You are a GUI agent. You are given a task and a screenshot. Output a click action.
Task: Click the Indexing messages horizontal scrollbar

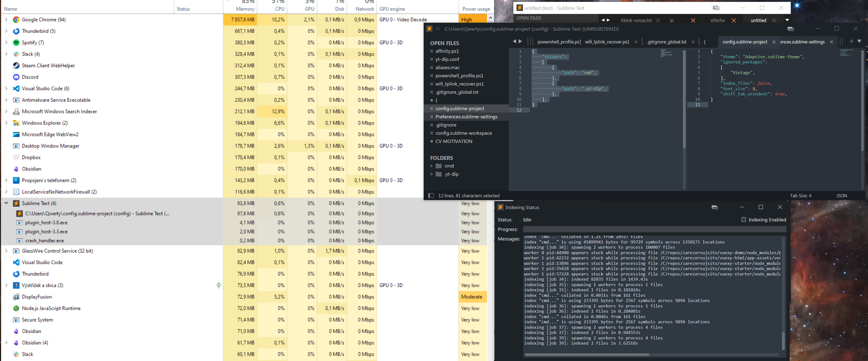(586, 355)
